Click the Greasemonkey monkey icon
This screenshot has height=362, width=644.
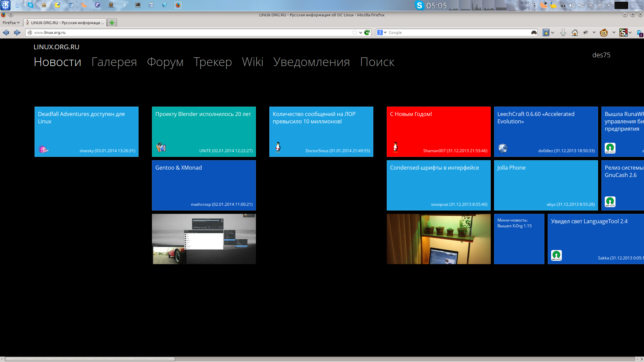click(604, 33)
